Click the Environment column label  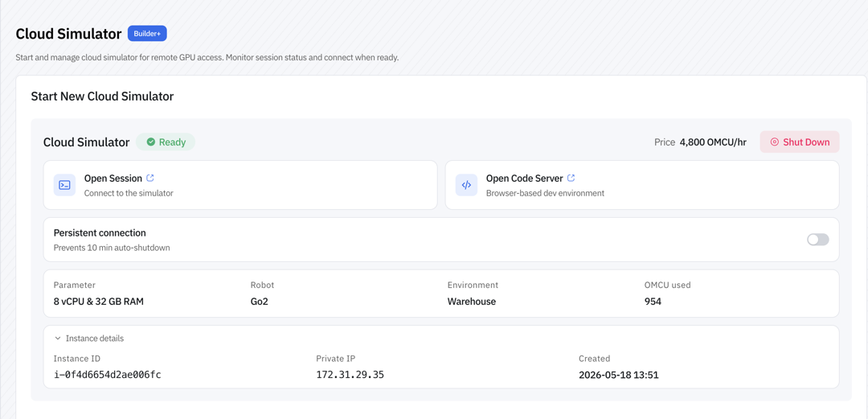tap(473, 285)
